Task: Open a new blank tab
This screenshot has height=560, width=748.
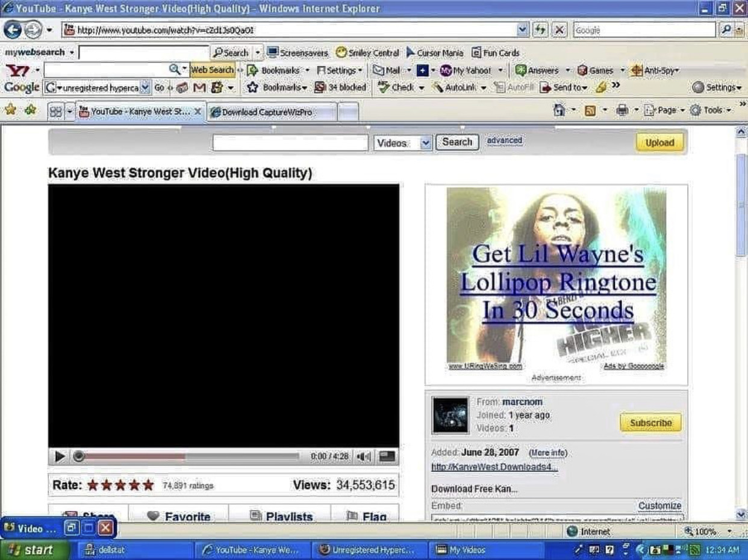Action: pyautogui.click(x=348, y=112)
